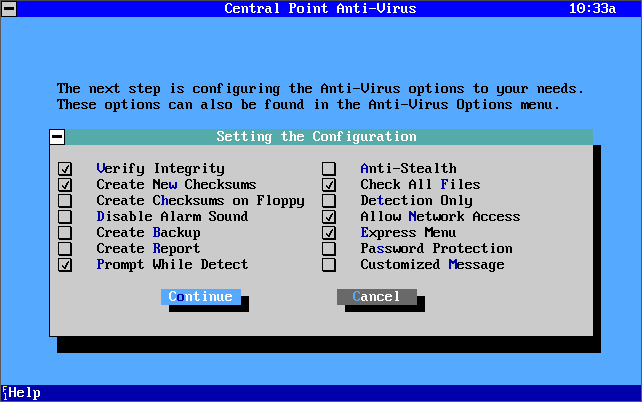This screenshot has height=402, width=642.
Task: Enable the Anti-Stealth option
Action: 329,169
